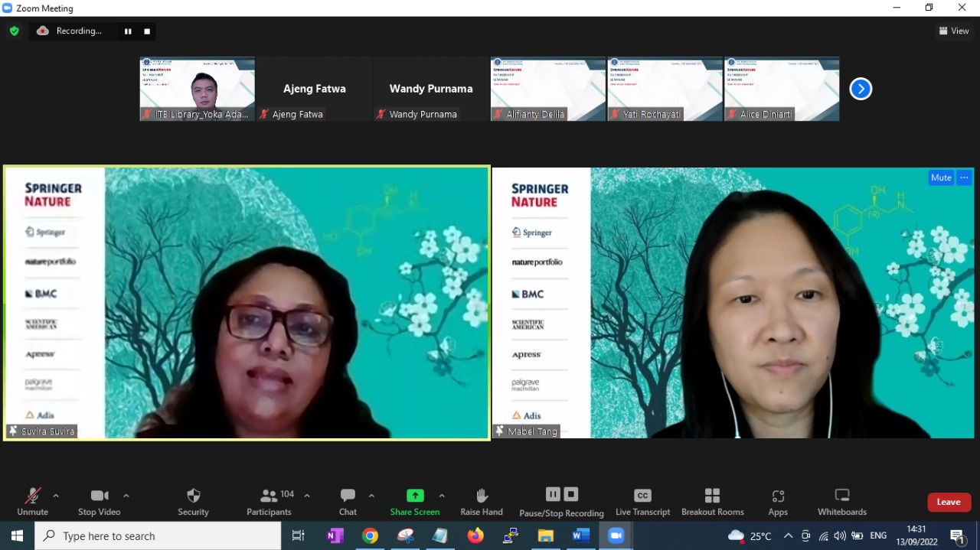Viewport: 980px width, 550px height.
Task: Select the Ajeng Fatwa participant thumbnail
Action: point(314,89)
